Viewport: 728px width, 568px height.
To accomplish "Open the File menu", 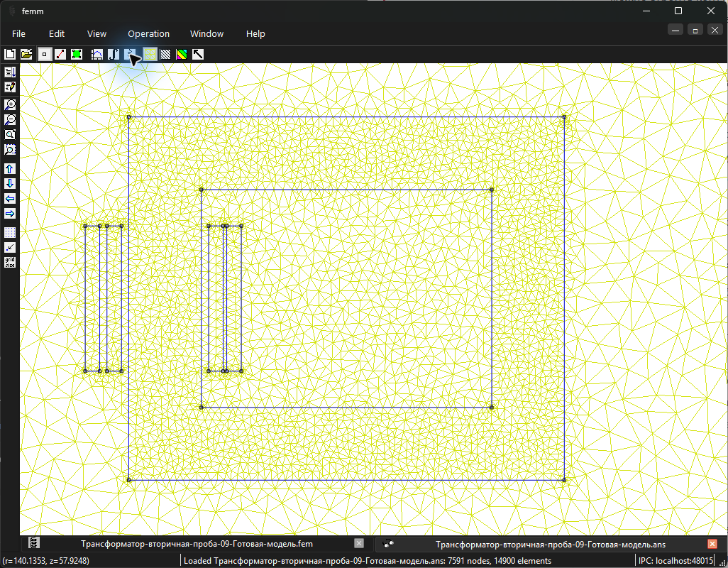I will pos(18,33).
